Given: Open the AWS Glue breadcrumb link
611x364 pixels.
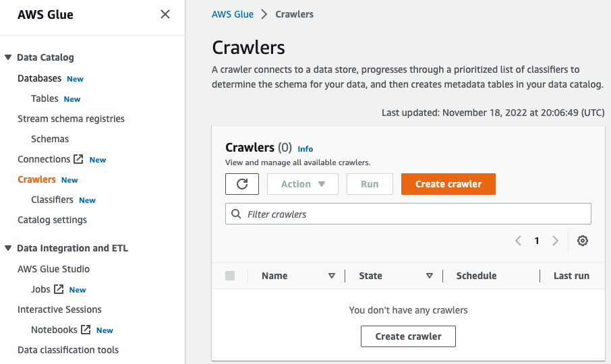Looking at the screenshot, I should (x=233, y=14).
